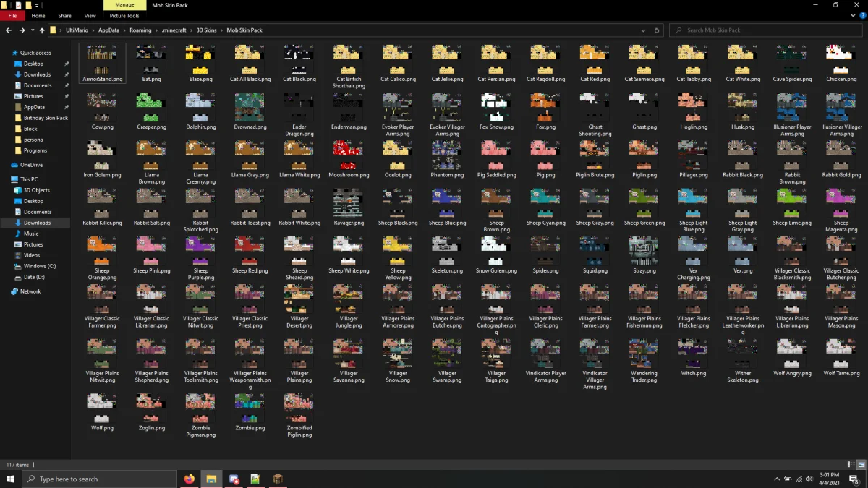Screen dimensions: 868x488
Task: Select the Sheep Pink.png thumbnail
Action: [x=151, y=251]
